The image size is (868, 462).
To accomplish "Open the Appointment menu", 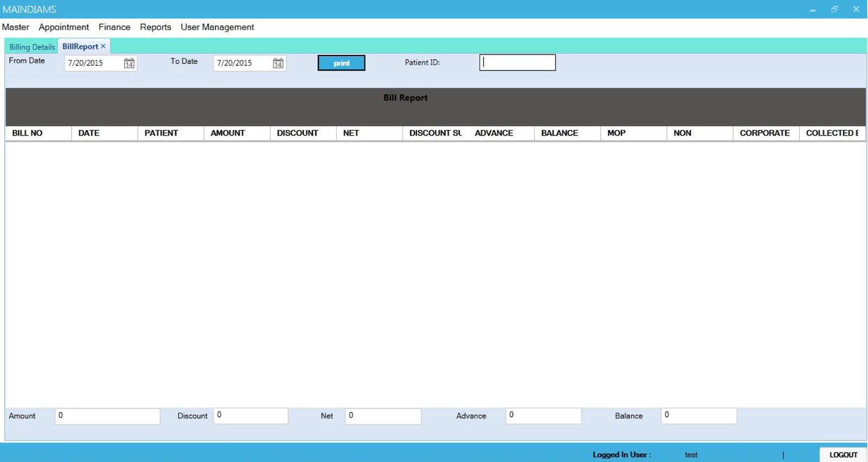I will [63, 27].
